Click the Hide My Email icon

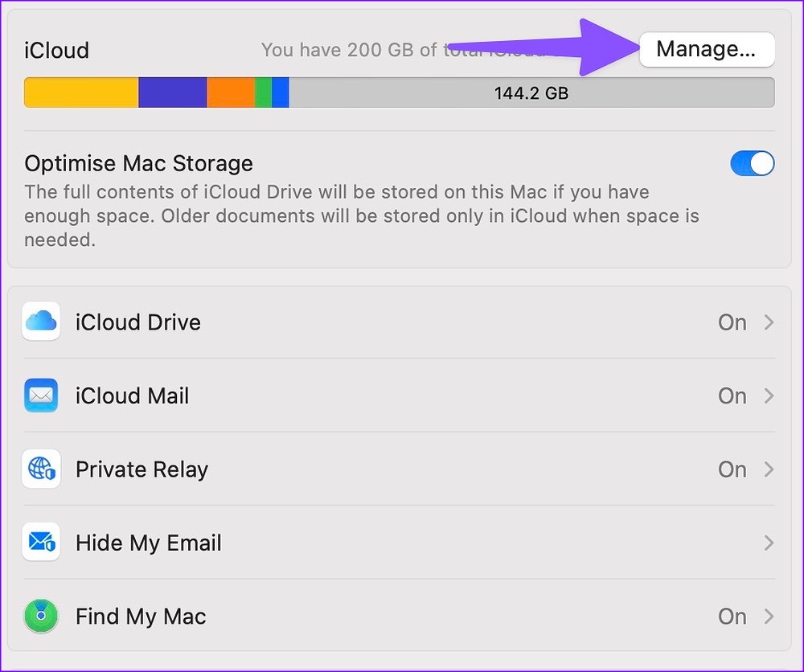tap(41, 543)
